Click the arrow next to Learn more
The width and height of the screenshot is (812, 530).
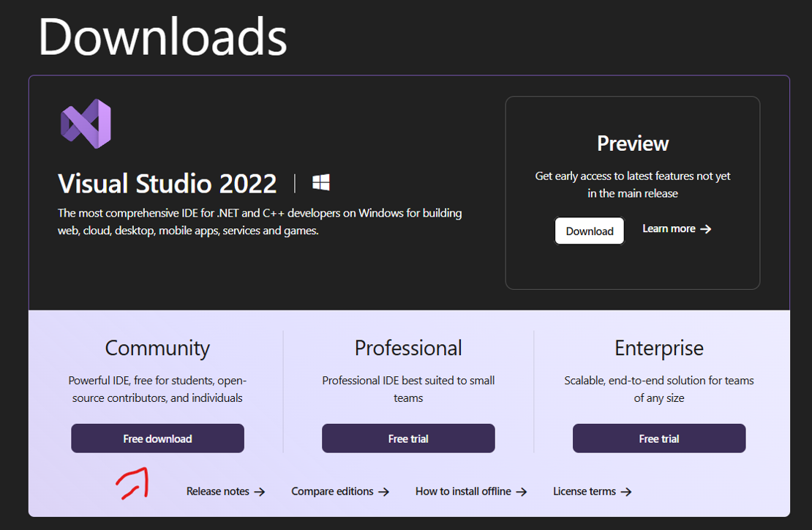pos(706,229)
